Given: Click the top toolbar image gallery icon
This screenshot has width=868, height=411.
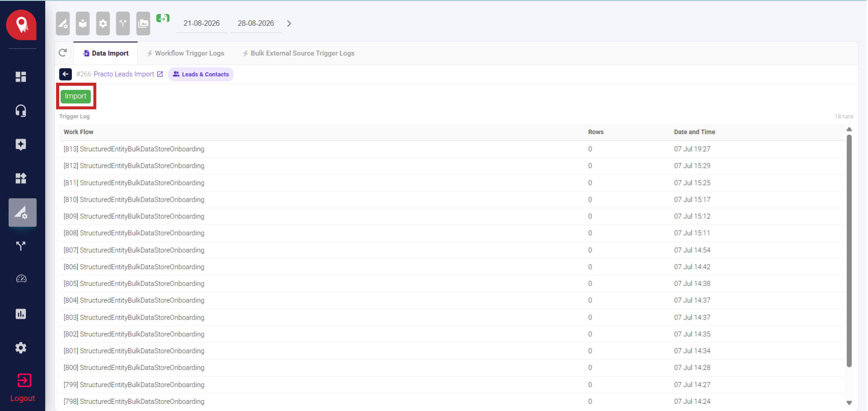Looking at the screenshot, I should [x=143, y=24].
